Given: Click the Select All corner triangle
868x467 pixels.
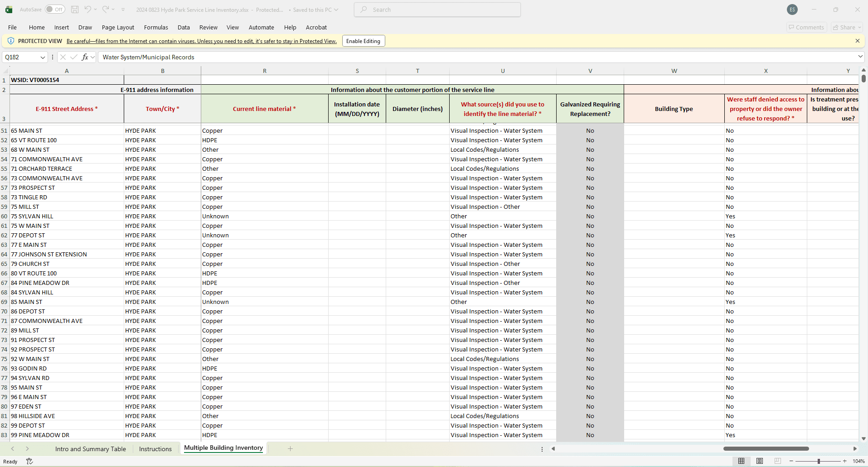Looking at the screenshot, I should 5,71.
